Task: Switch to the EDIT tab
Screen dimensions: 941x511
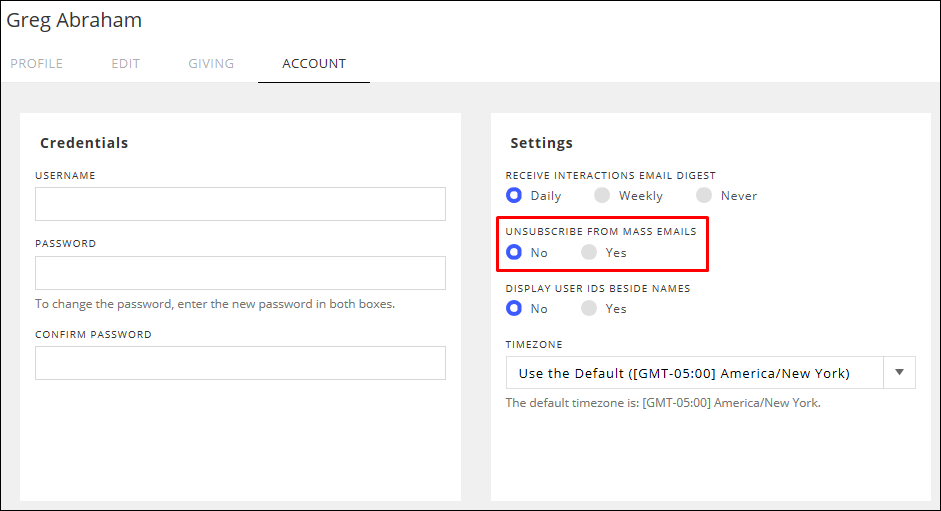Action: [x=125, y=64]
